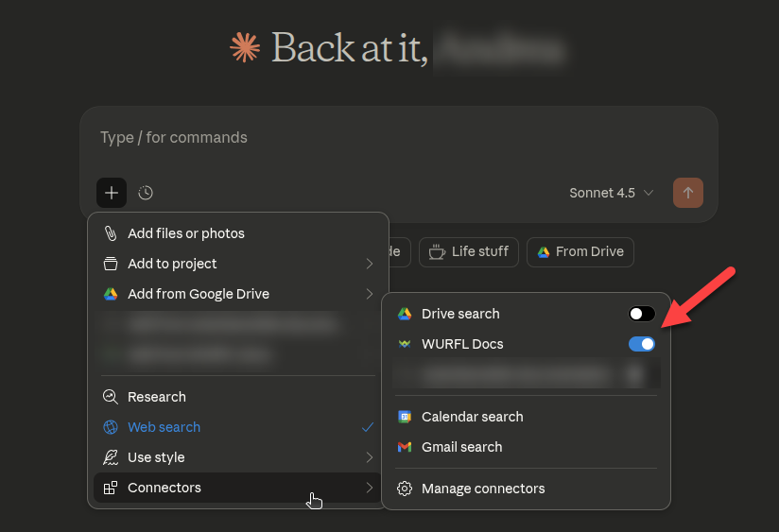Viewport: 779px width, 532px height.
Task: Expand the Use style submenu chevron
Action: [x=369, y=457]
